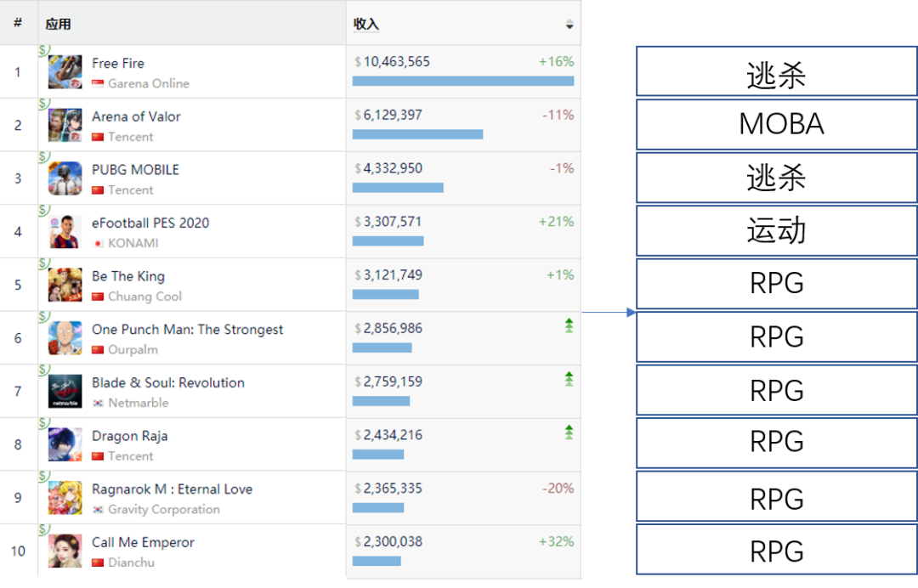Select the MOBA genre box
Screen dimensions: 918x588
tap(777, 124)
